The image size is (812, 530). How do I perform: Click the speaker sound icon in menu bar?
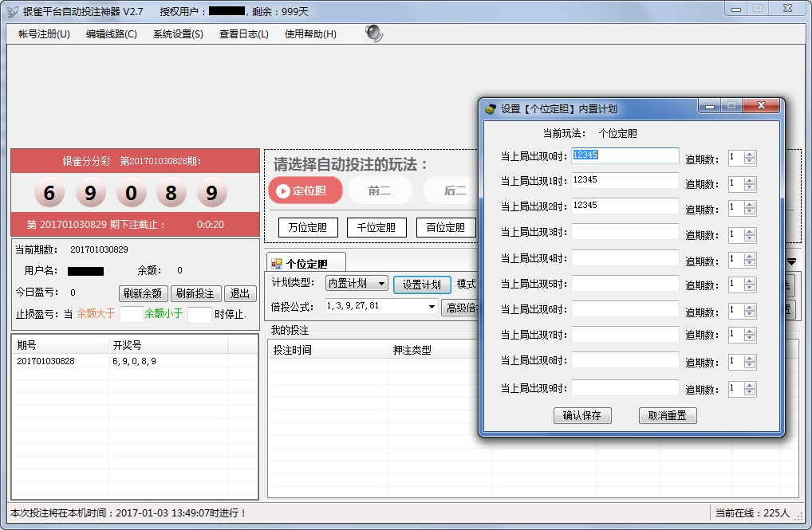(373, 33)
